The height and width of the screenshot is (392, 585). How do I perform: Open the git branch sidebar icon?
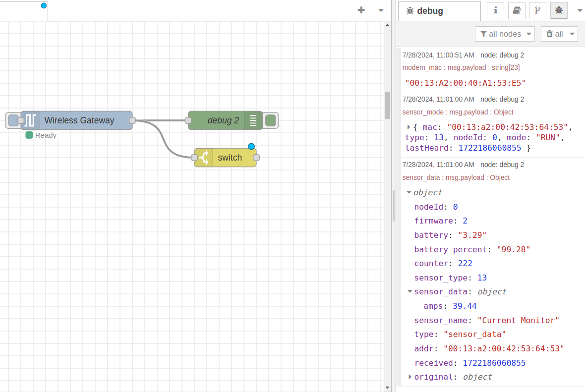537,10
